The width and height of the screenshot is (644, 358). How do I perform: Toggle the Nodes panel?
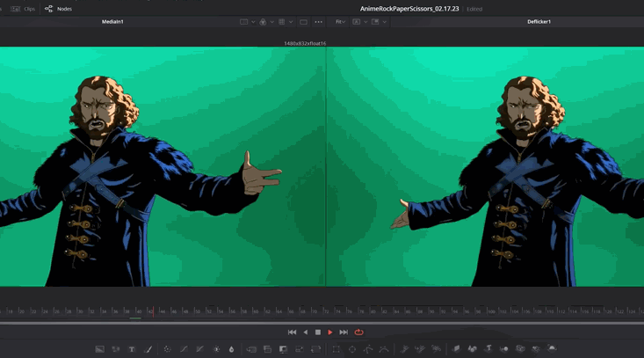coord(58,9)
